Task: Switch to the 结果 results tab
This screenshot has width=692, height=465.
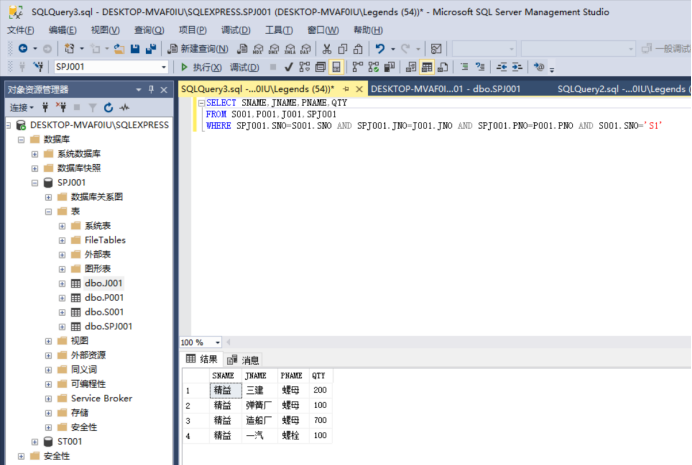Action: 202,359
